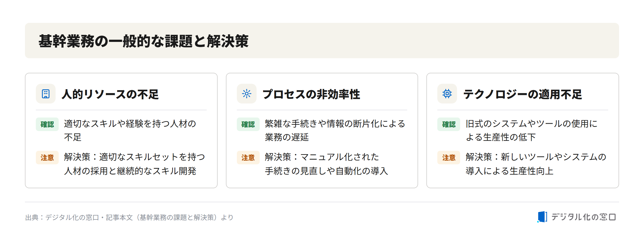Image resolution: width=644 pixels, height=247 pixels.
Task: Select the 注意 badge in human resources card
Action: (x=47, y=158)
